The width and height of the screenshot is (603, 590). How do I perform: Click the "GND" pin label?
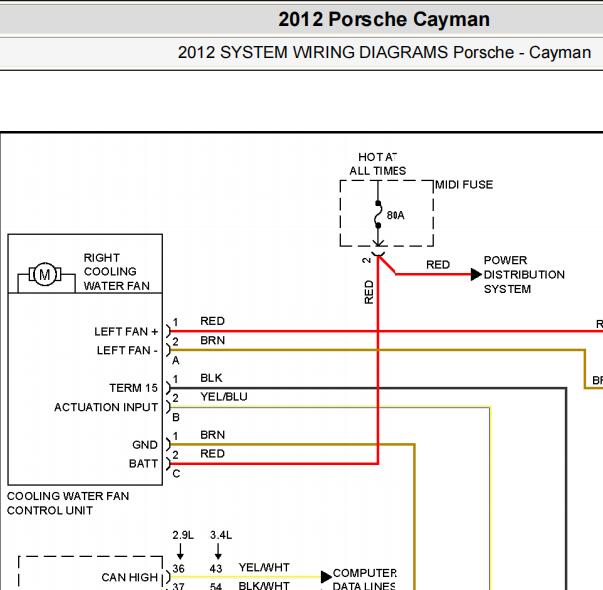pos(145,445)
